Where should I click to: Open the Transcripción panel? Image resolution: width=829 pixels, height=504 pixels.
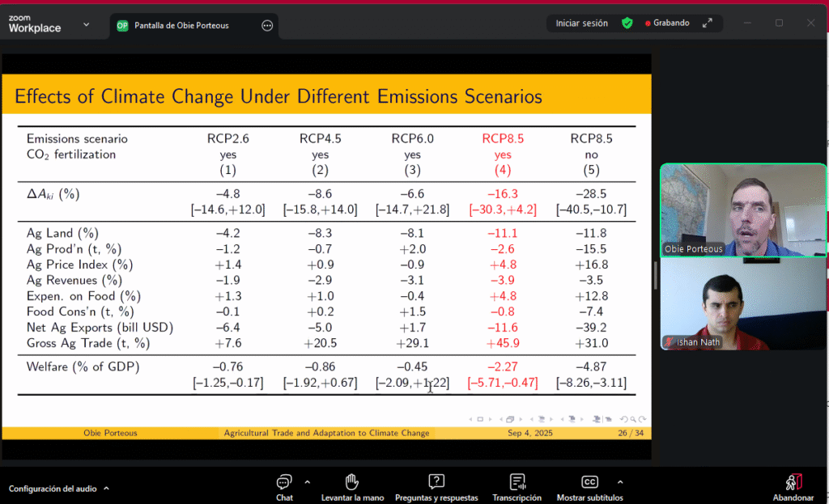pos(518,483)
